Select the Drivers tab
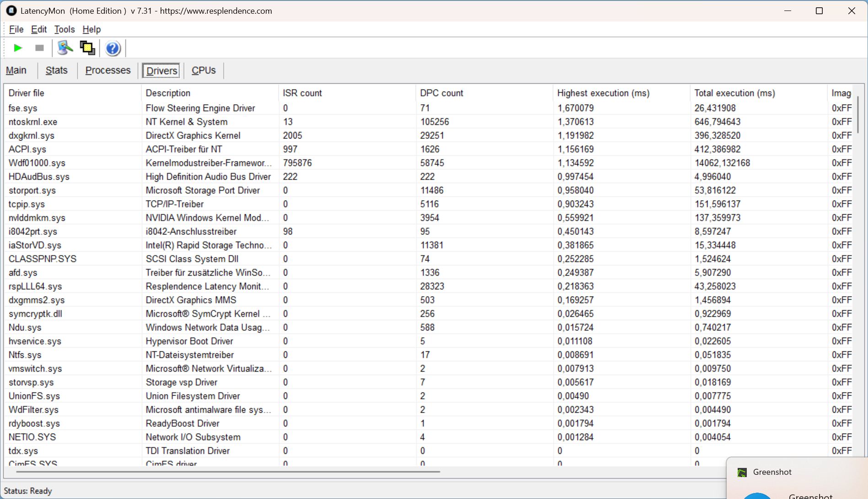This screenshot has height=499, width=868. click(x=162, y=71)
